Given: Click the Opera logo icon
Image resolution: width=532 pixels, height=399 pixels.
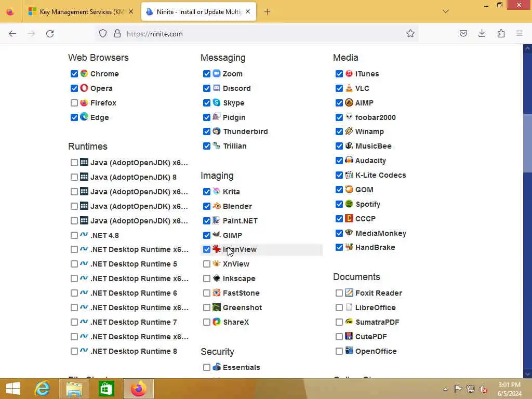Looking at the screenshot, I should [84, 88].
